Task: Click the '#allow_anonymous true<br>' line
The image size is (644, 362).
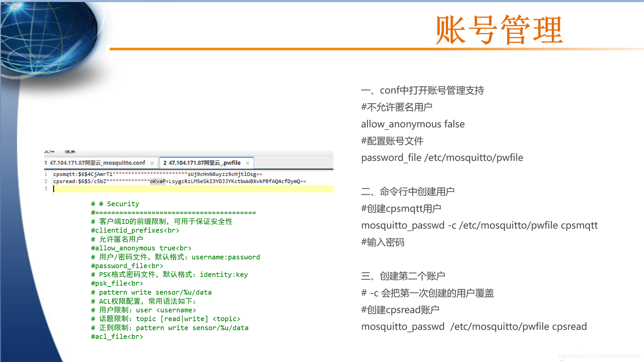Action: [141, 248]
